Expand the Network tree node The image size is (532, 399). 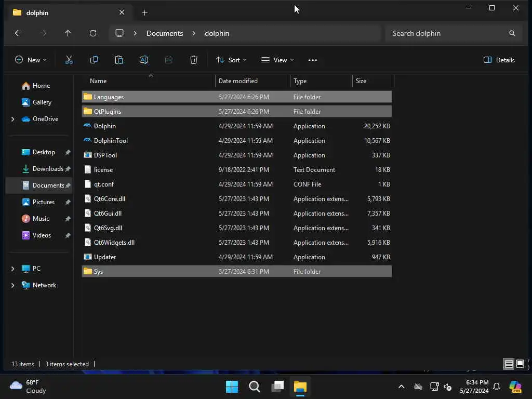(x=13, y=285)
